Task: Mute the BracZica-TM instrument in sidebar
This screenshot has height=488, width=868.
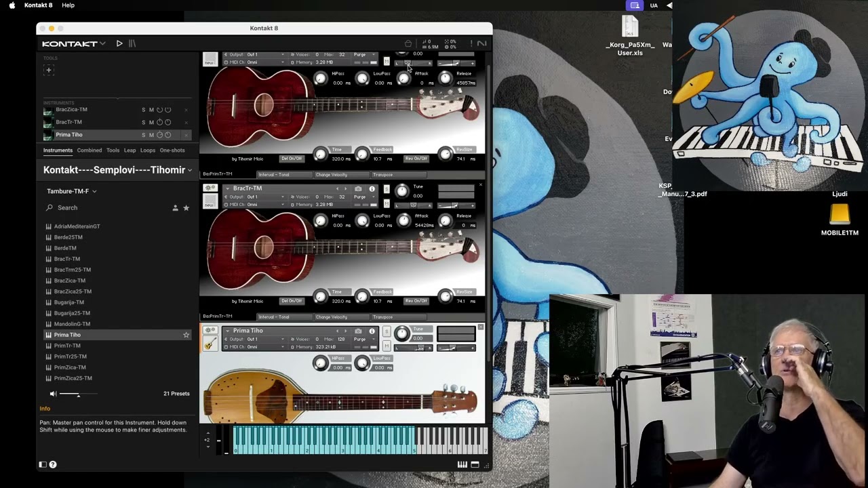Action: pos(151,110)
